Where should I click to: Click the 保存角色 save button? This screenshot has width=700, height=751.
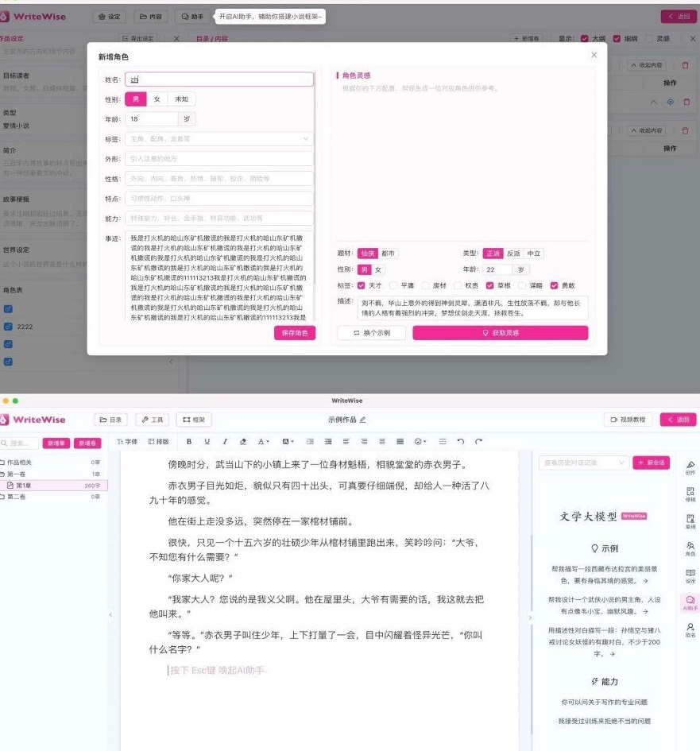[x=292, y=333]
